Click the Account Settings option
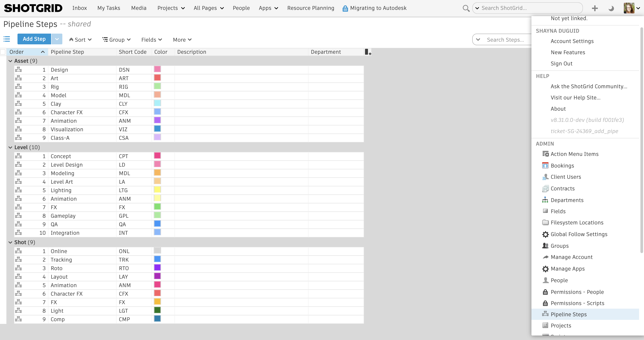The image size is (644, 340). click(572, 41)
